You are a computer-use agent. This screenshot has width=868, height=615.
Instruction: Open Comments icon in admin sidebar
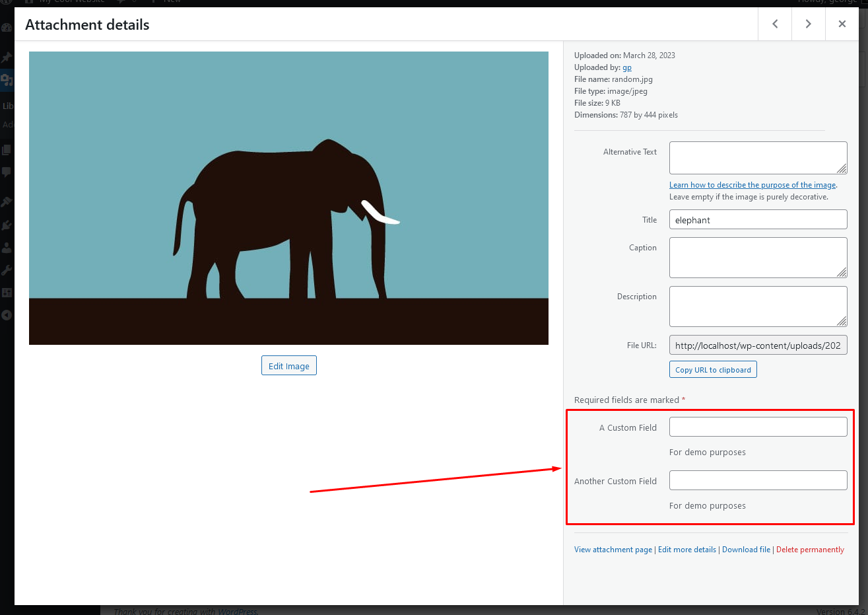click(x=7, y=172)
